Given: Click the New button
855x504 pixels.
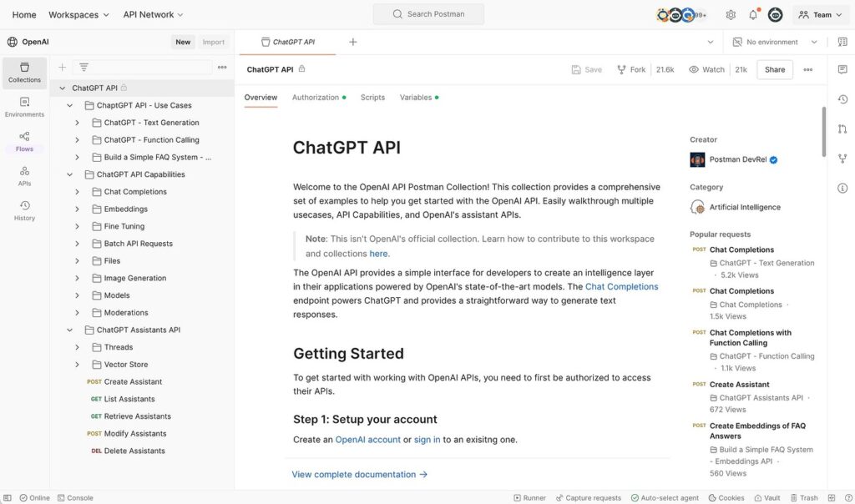Looking at the screenshot, I should coord(183,42).
